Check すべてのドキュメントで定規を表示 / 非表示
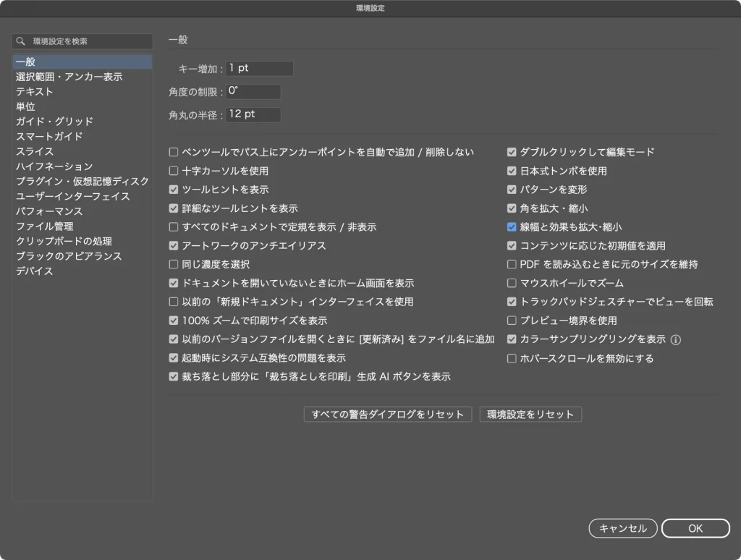The height and width of the screenshot is (560, 741). tap(174, 227)
